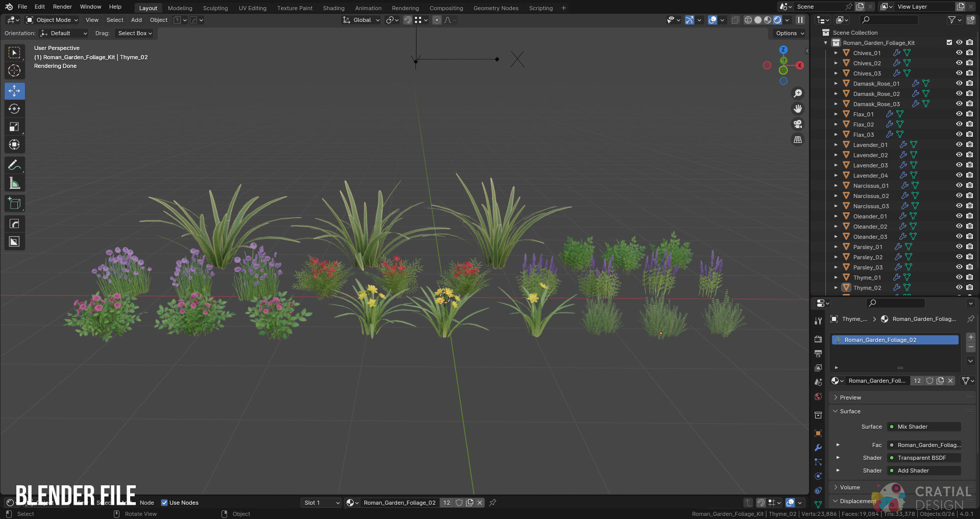Select the Select Box tool
The image size is (980, 519).
pos(14,53)
